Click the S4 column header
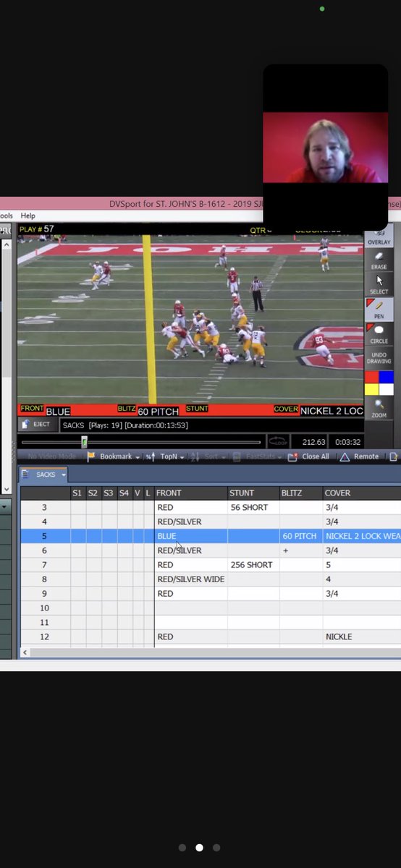This screenshot has width=401, height=868. coord(124,493)
